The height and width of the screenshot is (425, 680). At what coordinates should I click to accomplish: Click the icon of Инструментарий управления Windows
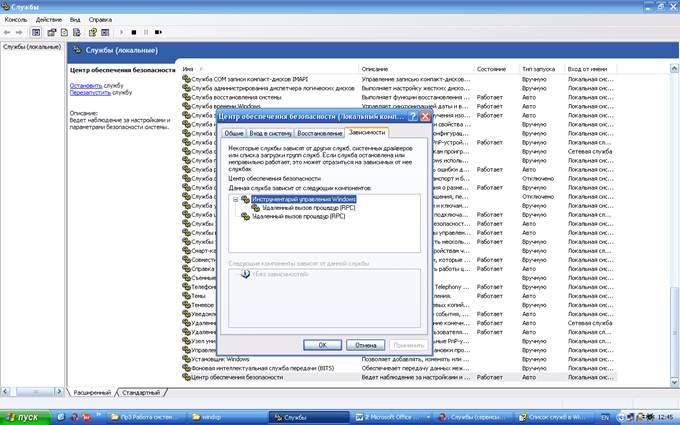[x=246, y=199]
